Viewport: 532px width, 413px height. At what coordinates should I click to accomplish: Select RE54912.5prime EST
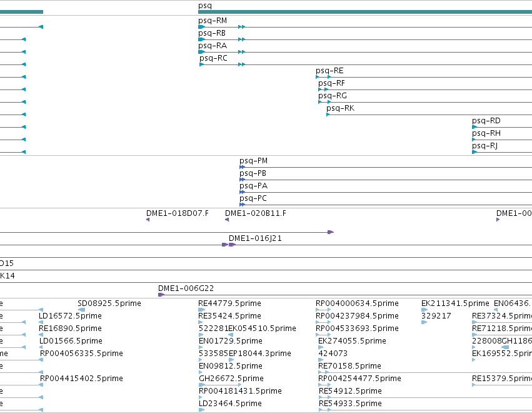(x=350, y=391)
